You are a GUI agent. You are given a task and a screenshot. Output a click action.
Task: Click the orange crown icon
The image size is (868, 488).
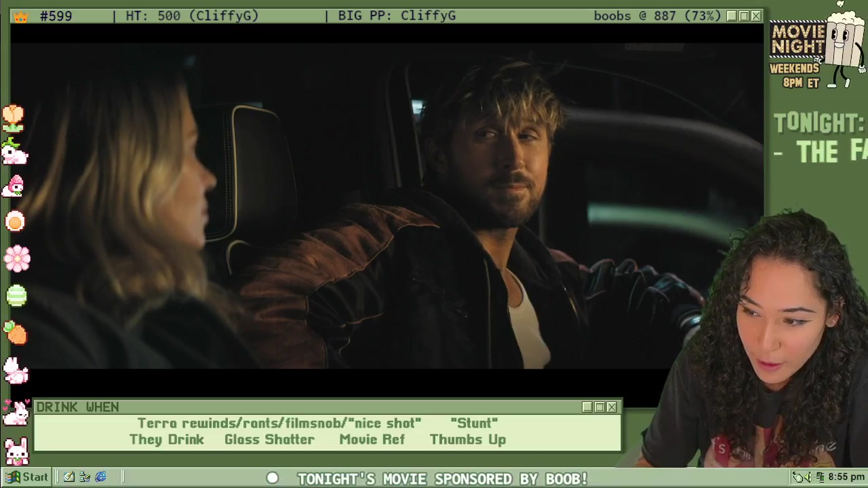click(21, 17)
